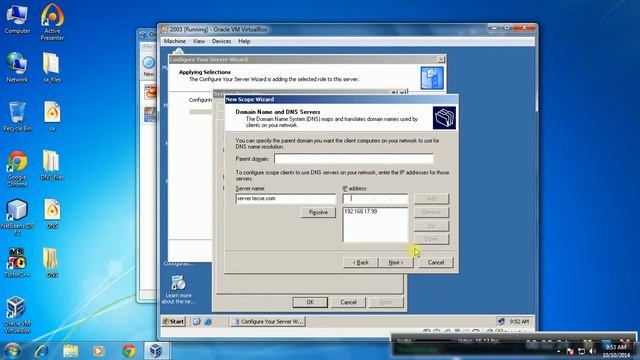The height and width of the screenshot is (360, 640).
Task: Open the sa_files folder on desktop
Action: click(52, 68)
